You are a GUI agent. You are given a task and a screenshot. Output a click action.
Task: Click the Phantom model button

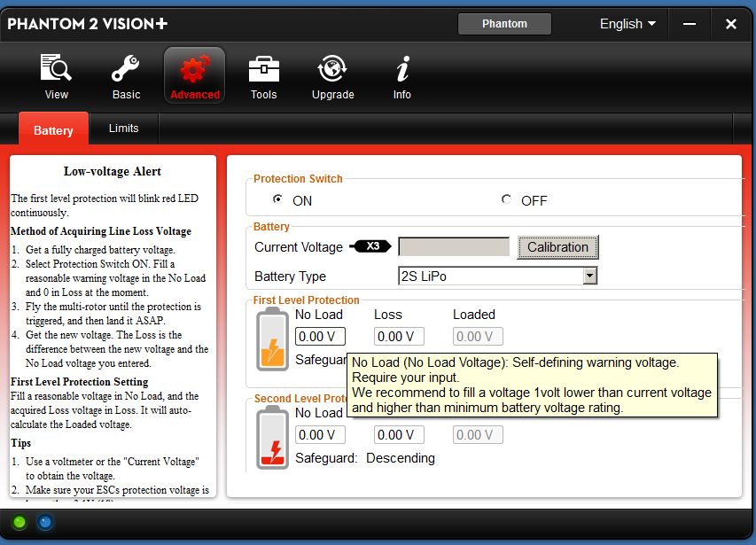pyautogui.click(x=504, y=24)
